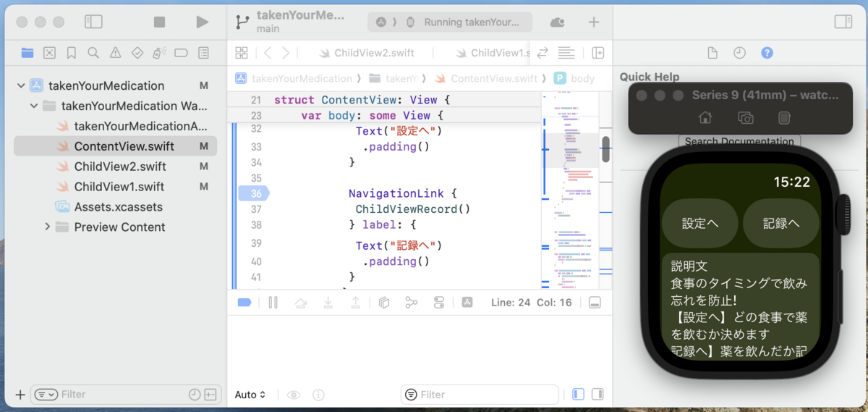
Task: Show the Project navigator folder icon
Action: (x=27, y=53)
